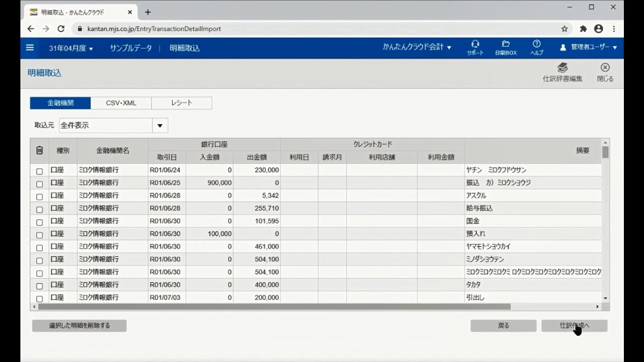Click the 仕訳作成へ button

click(x=575, y=326)
